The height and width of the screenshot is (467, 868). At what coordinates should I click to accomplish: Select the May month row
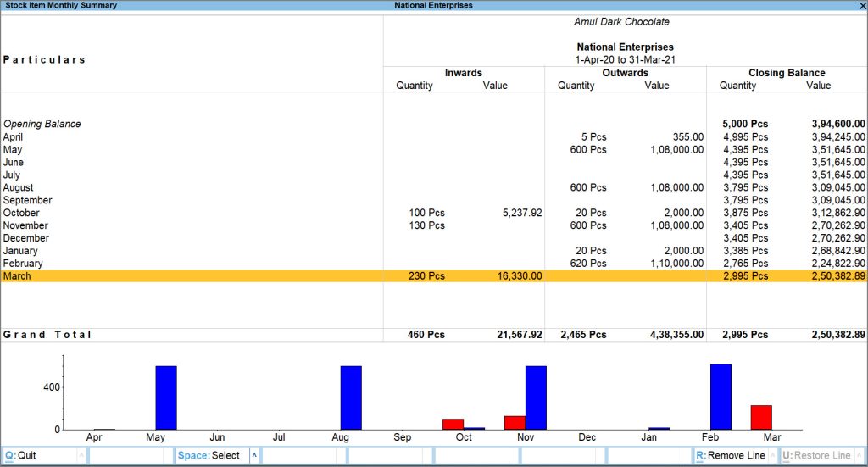(434, 149)
